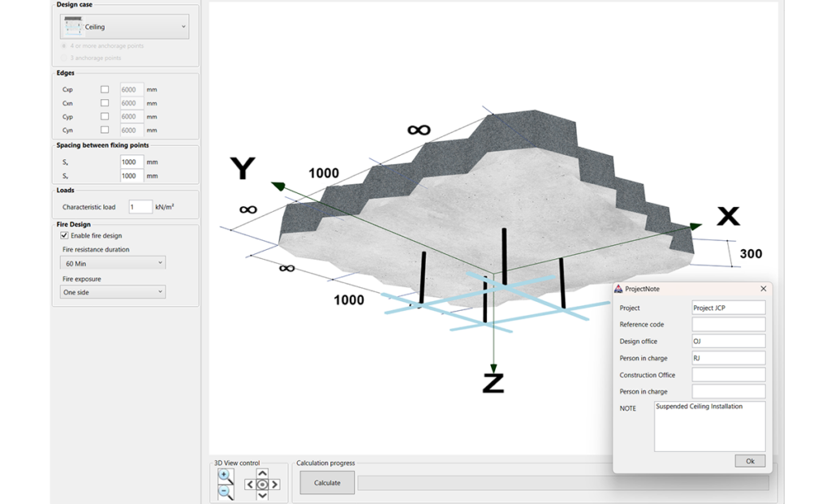Screen dimensions: 831x504
Task: Enable the Cyn edge checkbox
Action: tap(105, 130)
